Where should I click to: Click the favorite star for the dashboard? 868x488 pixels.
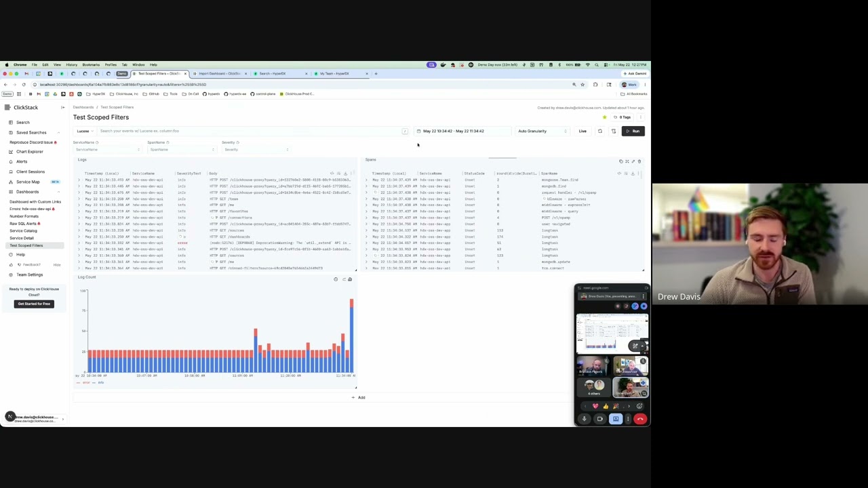[x=604, y=117]
